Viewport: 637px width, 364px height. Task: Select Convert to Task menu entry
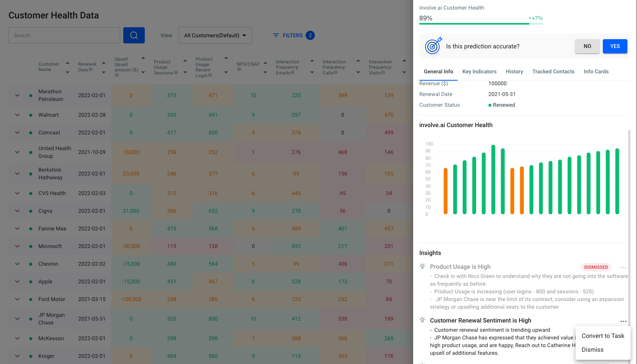[x=603, y=336]
